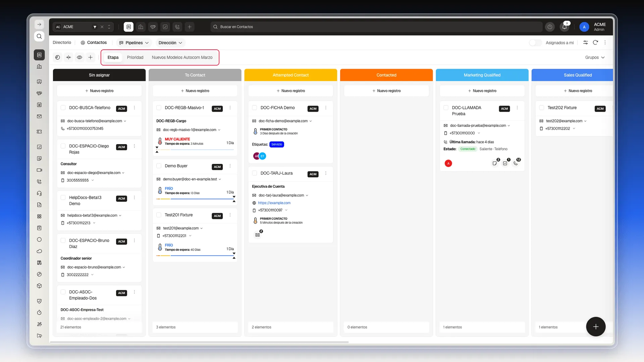The height and width of the screenshot is (362, 644).
Task: Select the Demo Buyer card checkbox
Action: click(159, 166)
